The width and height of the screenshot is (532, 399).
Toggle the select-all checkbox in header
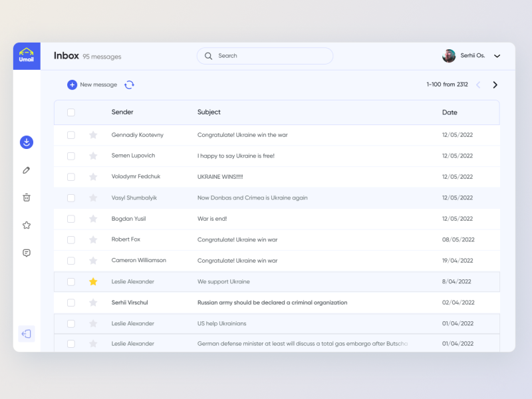pos(71,112)
